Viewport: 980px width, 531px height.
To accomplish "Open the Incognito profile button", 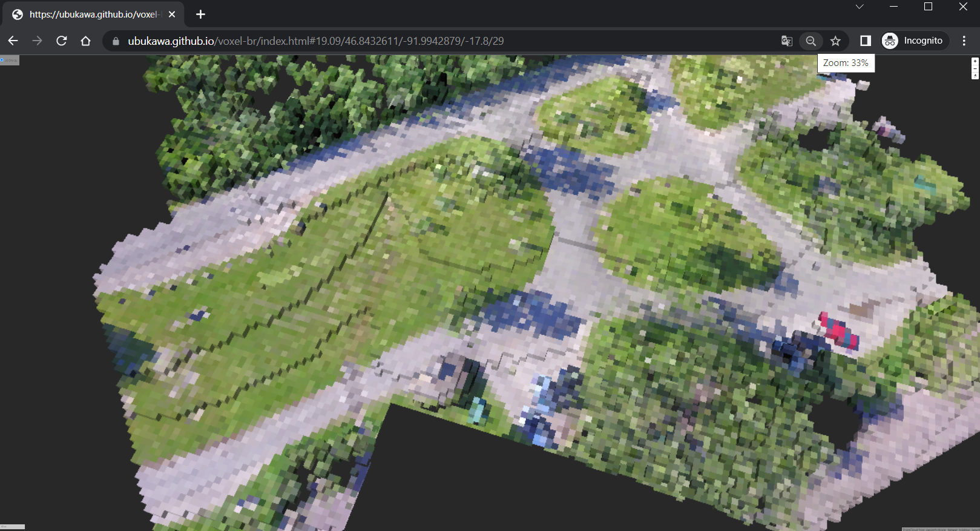I will pos(915,41).
